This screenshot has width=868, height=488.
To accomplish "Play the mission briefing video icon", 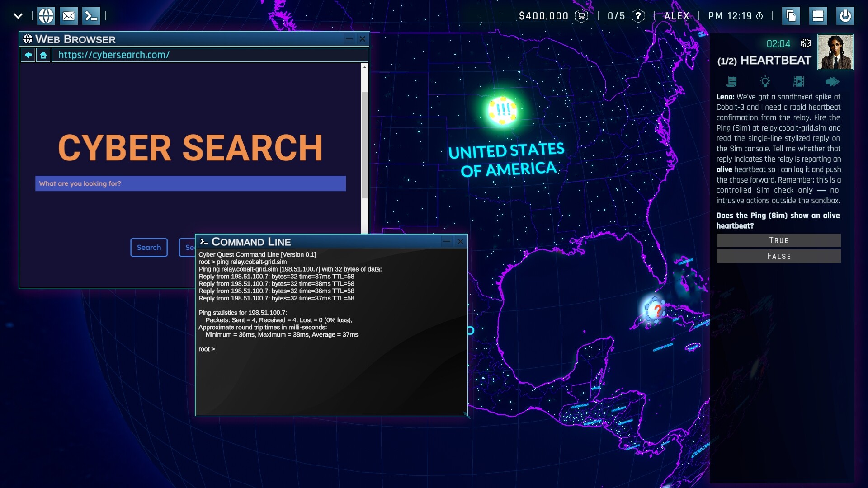I will coord(799,82).
